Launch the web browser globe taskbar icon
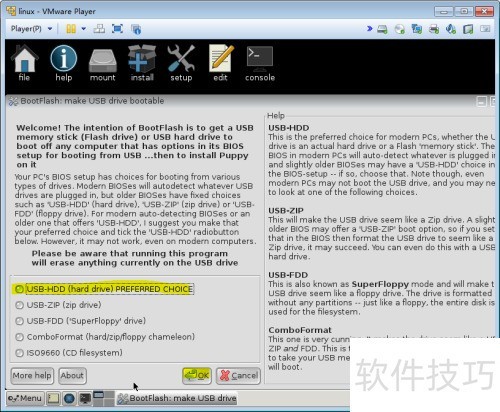500x412 pixels. point(69,398)
